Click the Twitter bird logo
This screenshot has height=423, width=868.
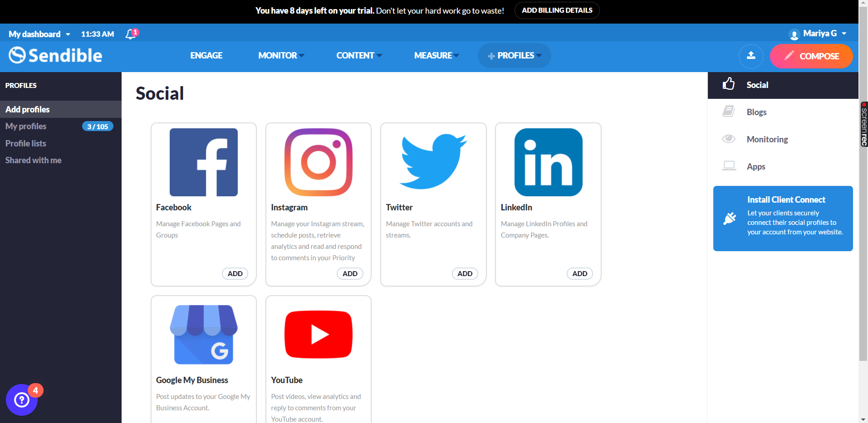[433, 161]
